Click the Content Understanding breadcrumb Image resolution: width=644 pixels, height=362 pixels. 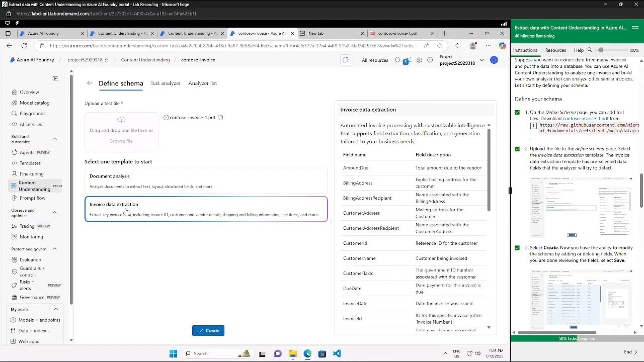pyautogui.click(x=145, y=60)
